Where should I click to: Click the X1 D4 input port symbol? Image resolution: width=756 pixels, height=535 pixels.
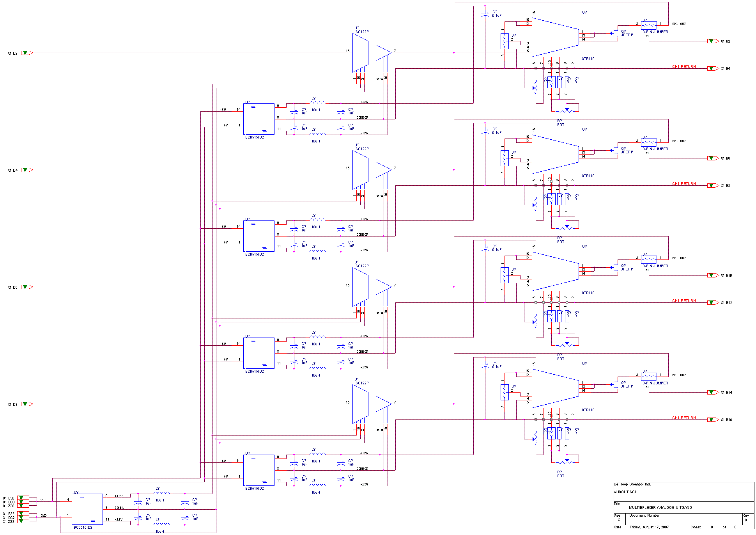(26, 170)
